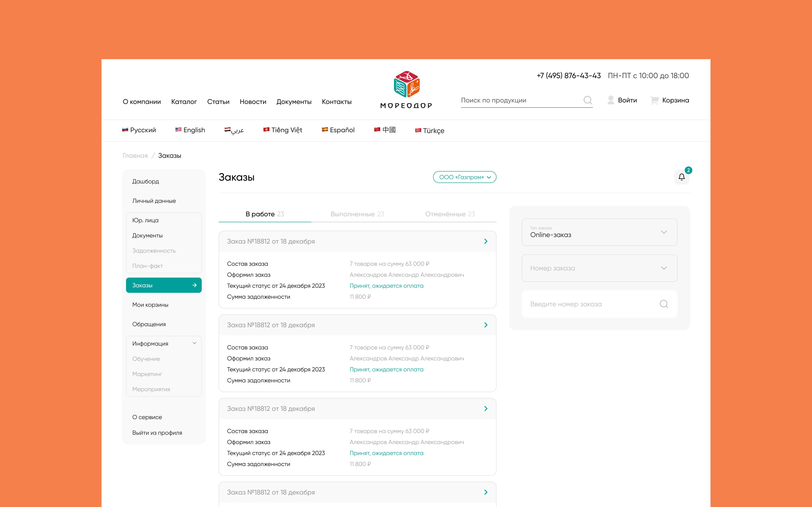The image size is (812, 507).
Task: Open the first order via its arrow icon
Action: [x=486, y=241]
